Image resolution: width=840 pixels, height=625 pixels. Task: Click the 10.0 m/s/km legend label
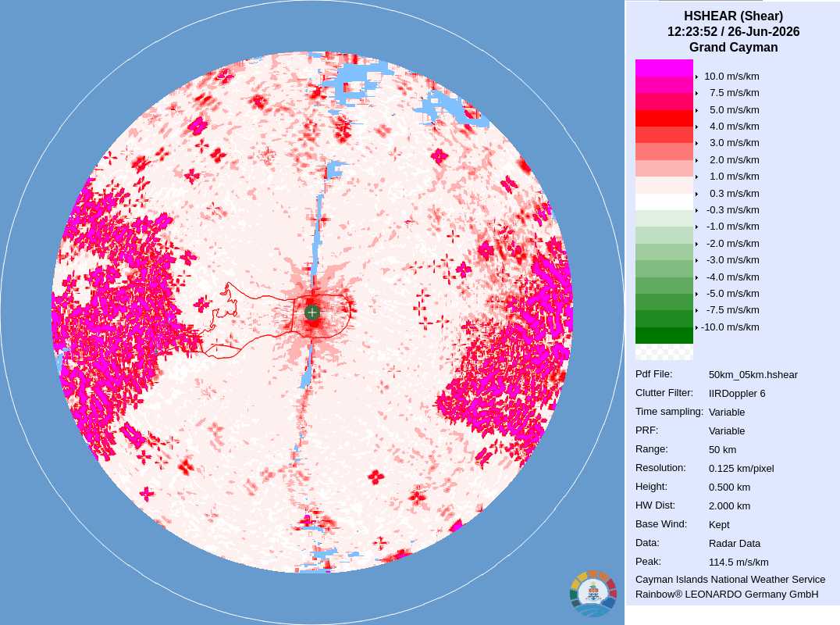(731, 76)
